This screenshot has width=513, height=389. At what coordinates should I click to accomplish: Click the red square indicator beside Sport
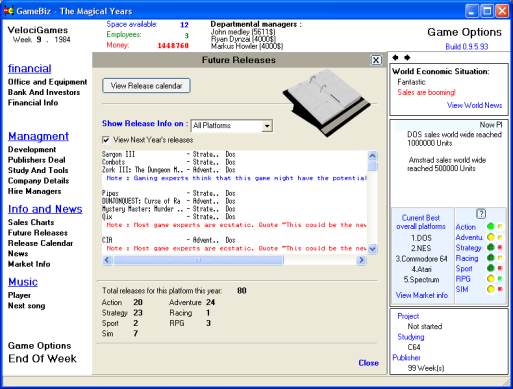[500, 268]
